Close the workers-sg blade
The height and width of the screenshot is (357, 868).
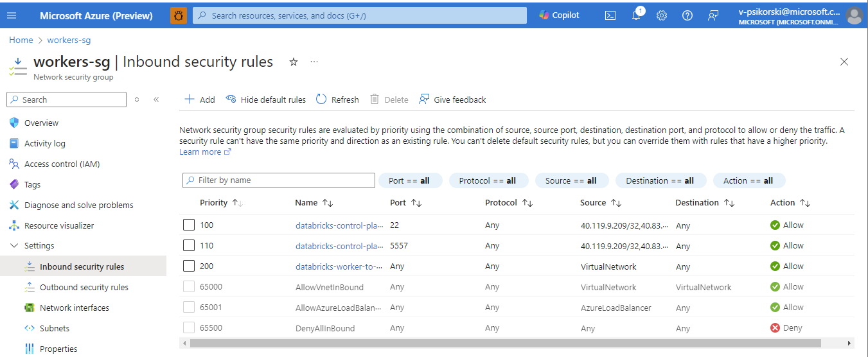click(844, 62)
